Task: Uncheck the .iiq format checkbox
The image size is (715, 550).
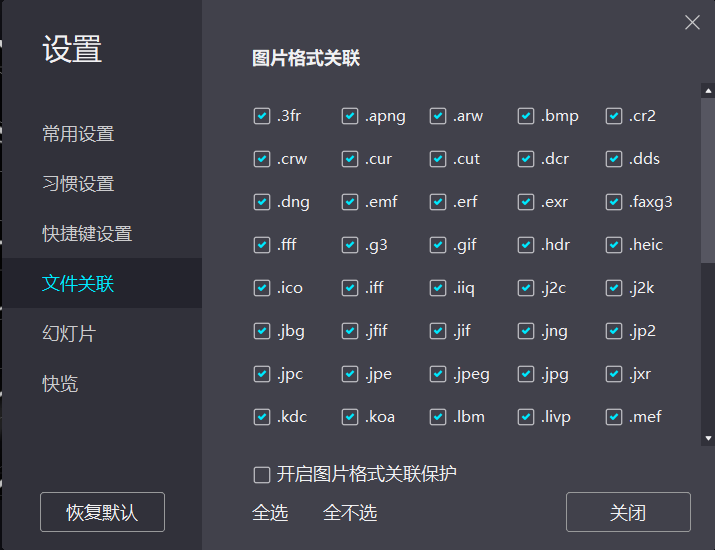Action: tap(438, 288)
